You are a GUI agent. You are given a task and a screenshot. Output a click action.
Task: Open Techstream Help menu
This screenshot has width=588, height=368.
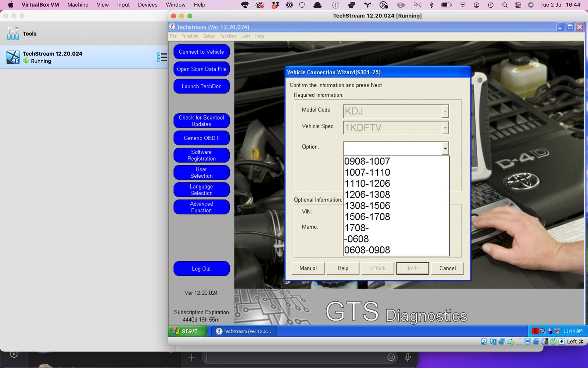259,36
